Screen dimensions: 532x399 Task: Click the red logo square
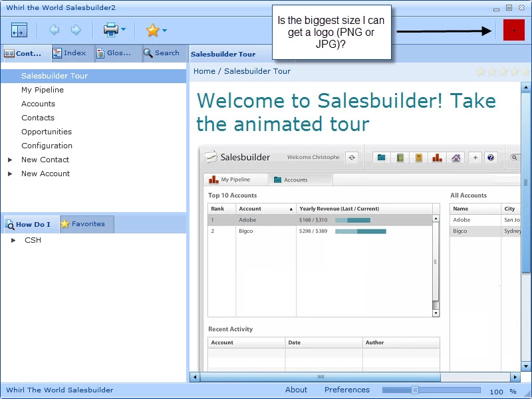coord(513,30)
